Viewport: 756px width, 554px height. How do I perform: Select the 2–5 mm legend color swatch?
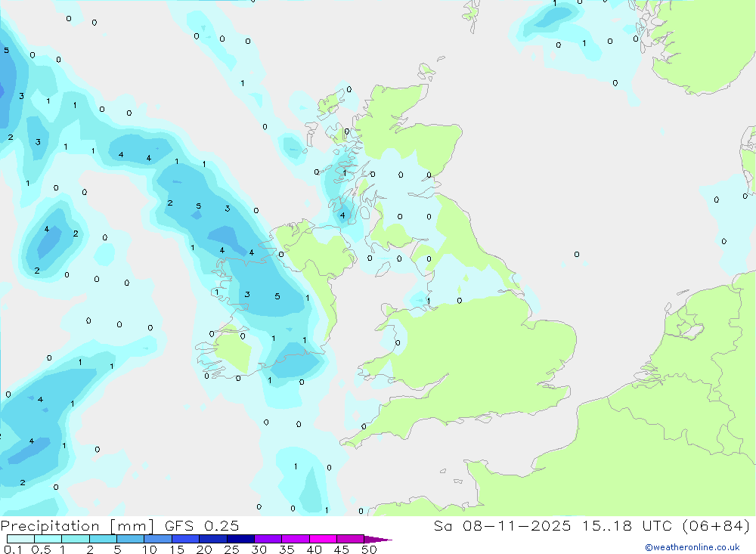[103, 539]
